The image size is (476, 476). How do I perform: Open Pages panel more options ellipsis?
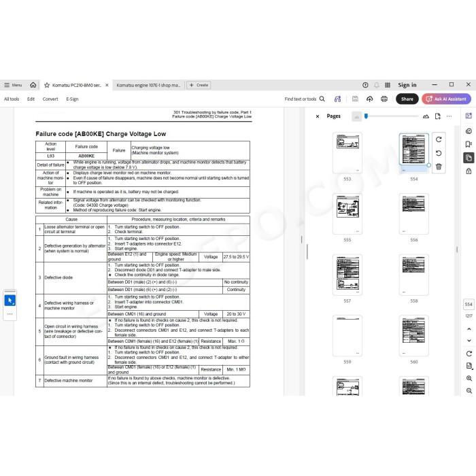[x=449, y=116]
